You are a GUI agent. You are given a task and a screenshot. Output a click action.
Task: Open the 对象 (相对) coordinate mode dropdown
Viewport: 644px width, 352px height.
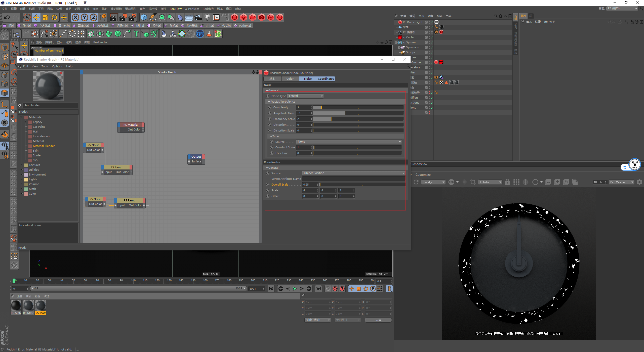(317, 320)
